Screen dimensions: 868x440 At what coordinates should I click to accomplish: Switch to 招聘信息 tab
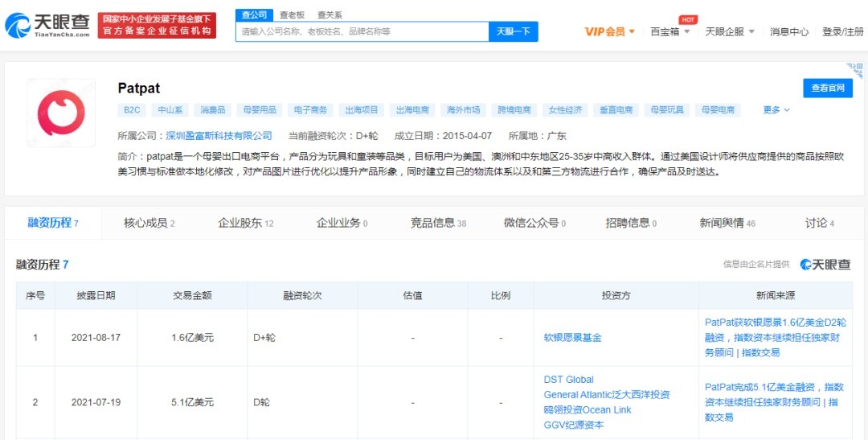coord(631,224)
